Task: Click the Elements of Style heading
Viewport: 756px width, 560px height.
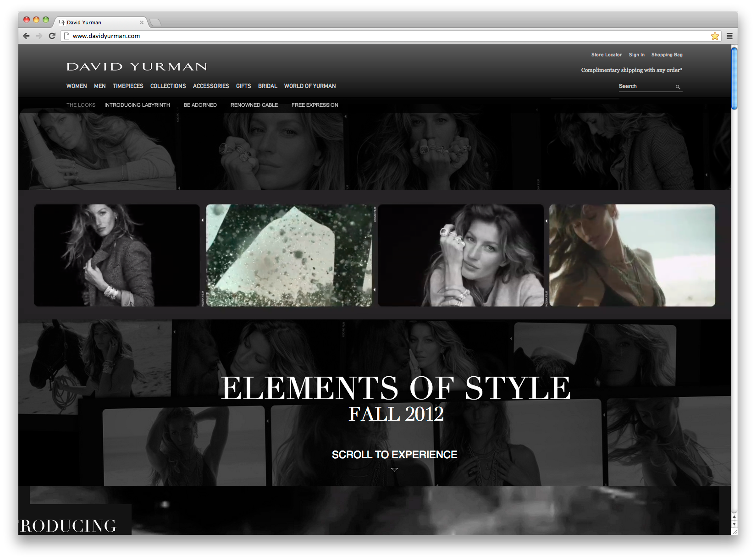Action: [x=396, y=388]
